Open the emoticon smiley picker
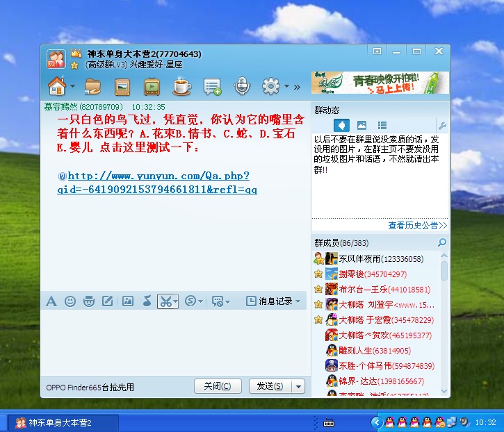The image size is (504, 432). [70, 301]
